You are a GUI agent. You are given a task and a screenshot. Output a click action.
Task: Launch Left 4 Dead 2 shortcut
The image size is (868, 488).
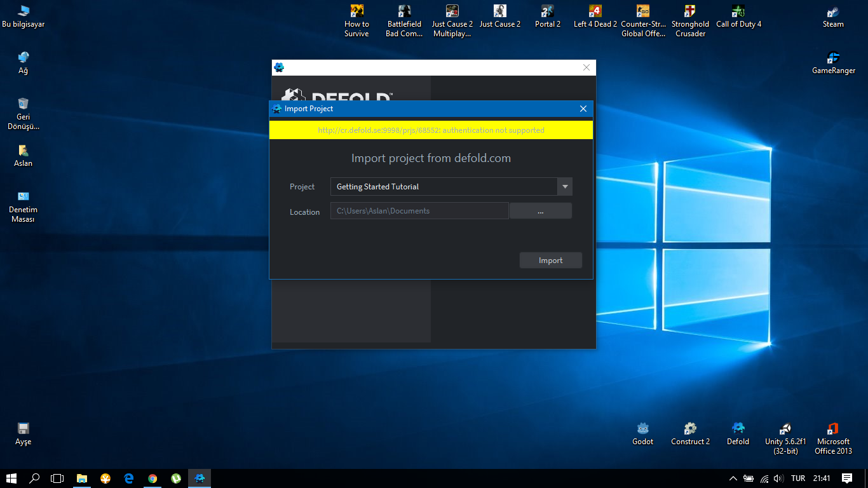(595, 17)
